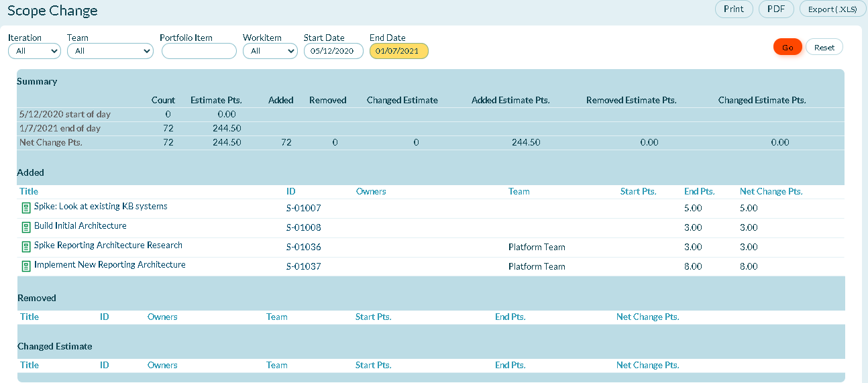Image resolution: width=868 pixels, height=383 pixels.
Task: Expand the Team filter dropdown
Action: (x=111, y=51)
